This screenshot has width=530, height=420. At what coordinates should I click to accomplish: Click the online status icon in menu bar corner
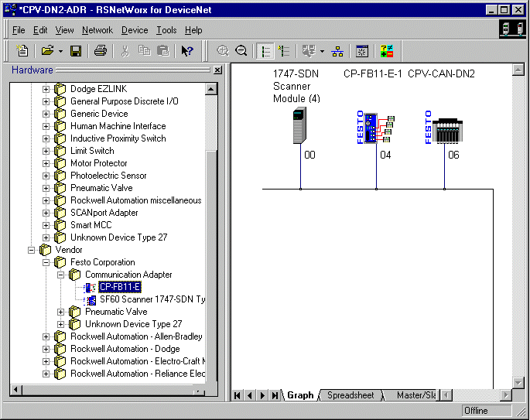[512, 29]
